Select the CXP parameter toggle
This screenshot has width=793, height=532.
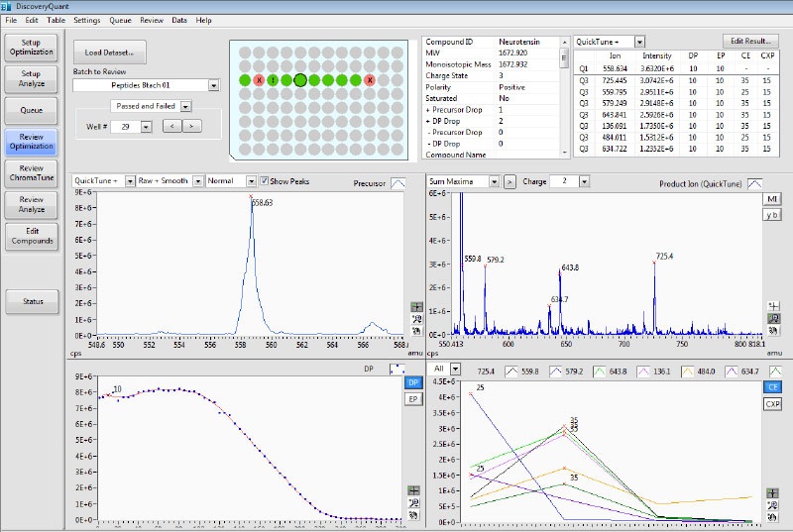coord(772,404)
